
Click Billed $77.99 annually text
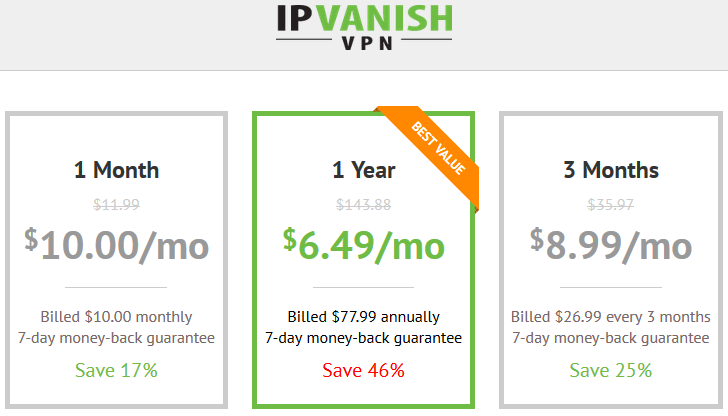(x=364, y=317)
